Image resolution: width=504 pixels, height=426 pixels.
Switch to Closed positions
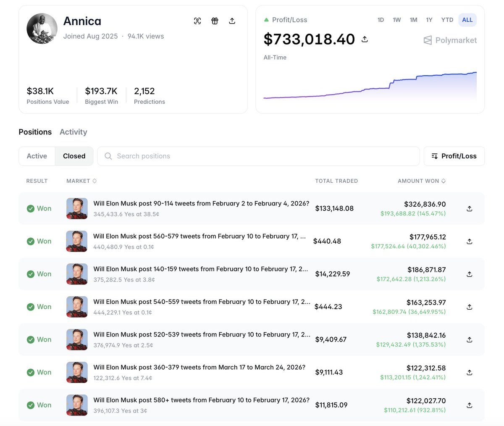74,156
